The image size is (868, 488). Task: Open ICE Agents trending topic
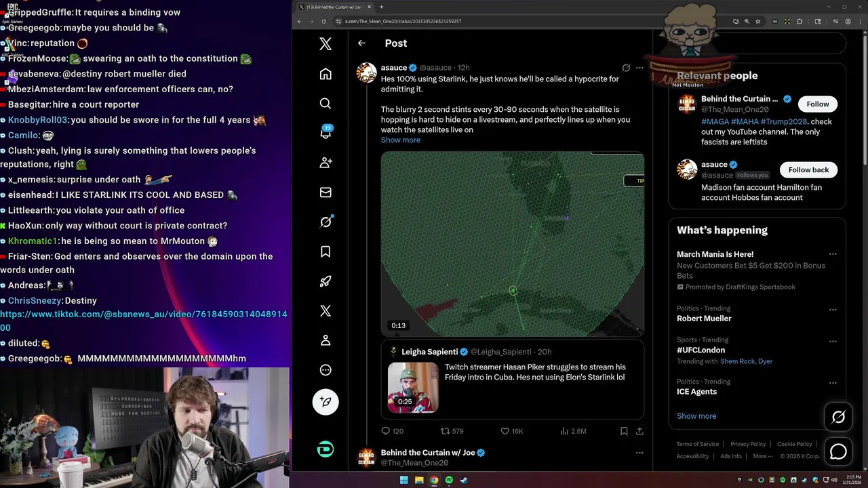pyautogui.click(x=696, y=392)
